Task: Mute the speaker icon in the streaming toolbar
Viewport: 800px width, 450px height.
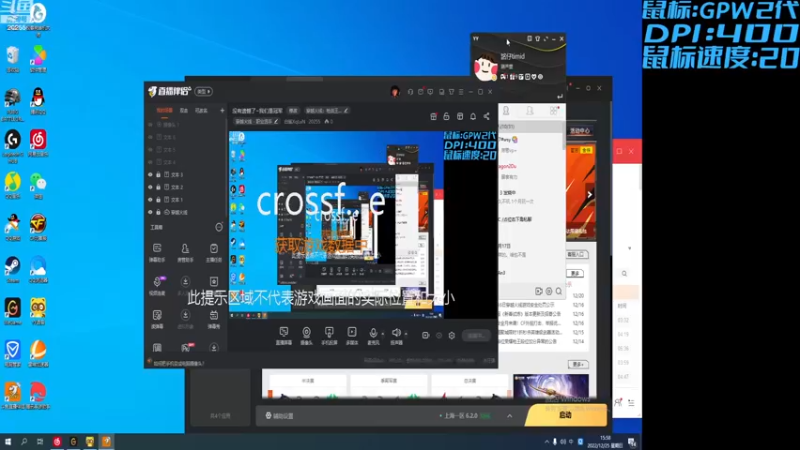Action: click(x=396, y=333)
